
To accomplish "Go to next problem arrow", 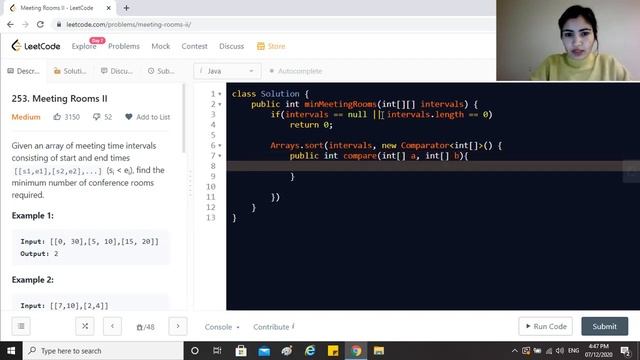I will 178,326.
